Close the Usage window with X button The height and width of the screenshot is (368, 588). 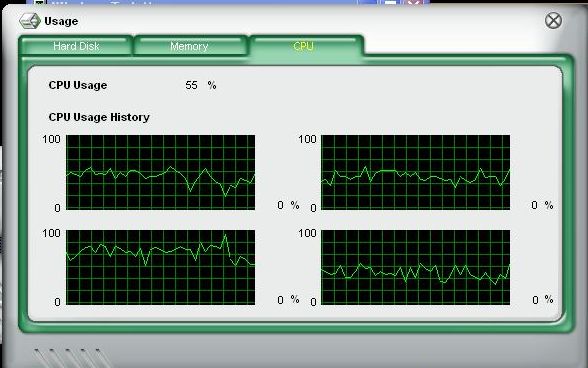553,20
